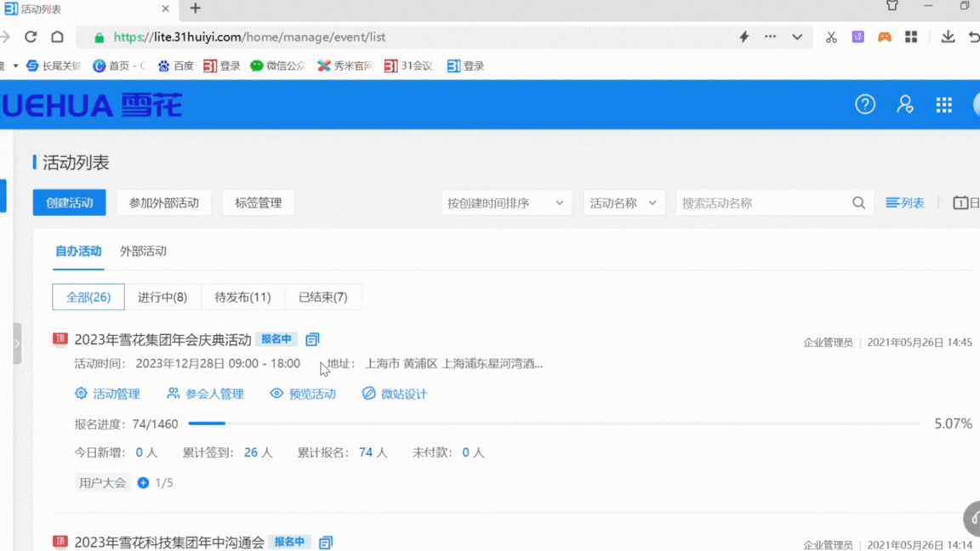This screenshot has width=980, height=551.
Task: Click the 报名进度 progress bar
Action: 553,423
